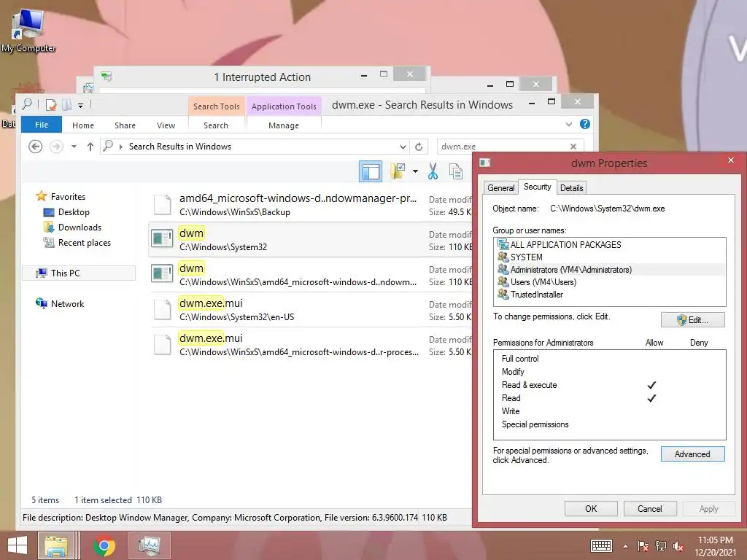The image size is (747, 560).
Task: Open Explorer Help question mark icon
Action: click(x=585, y=124)
